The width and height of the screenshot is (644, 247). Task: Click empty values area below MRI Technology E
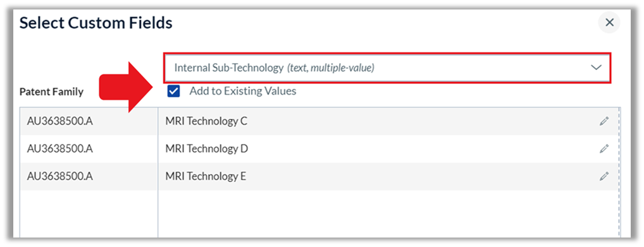(388, 214)
